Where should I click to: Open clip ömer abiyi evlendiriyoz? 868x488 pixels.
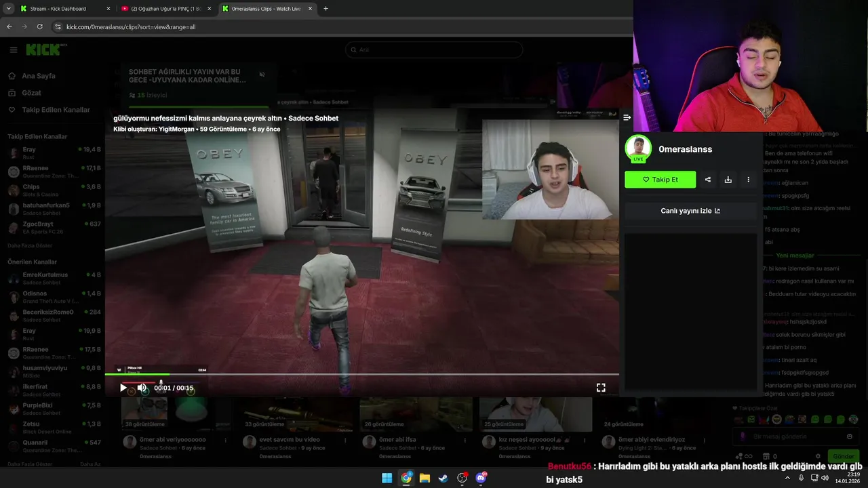(x=652, y=439)
